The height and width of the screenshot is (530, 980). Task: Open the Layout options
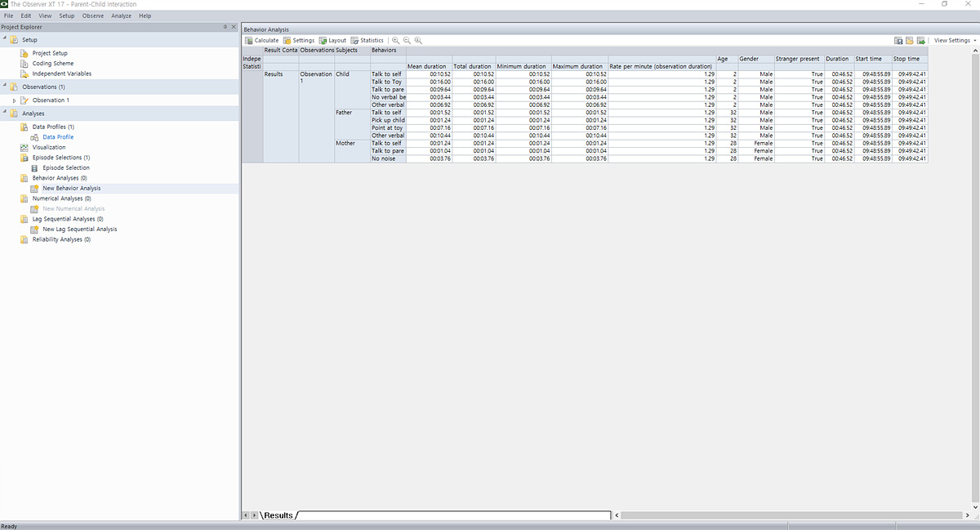tap(333, 40)
